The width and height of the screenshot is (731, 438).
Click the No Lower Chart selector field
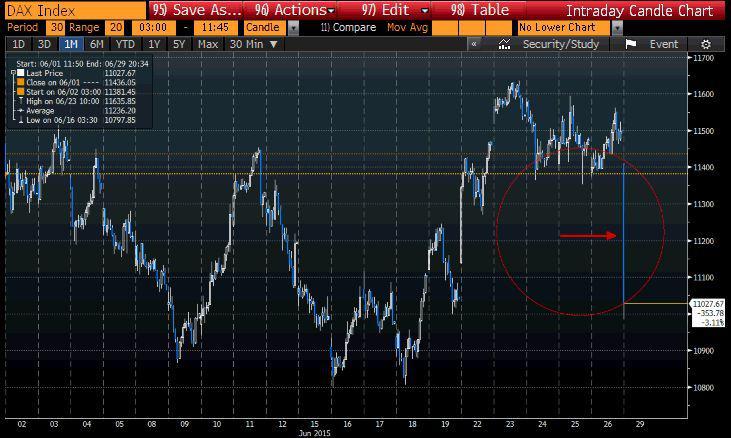tap(564, 28)
